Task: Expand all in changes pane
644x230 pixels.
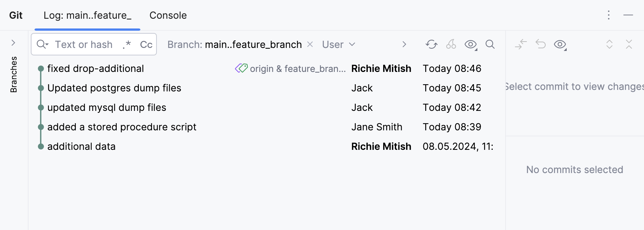Action: tap(609, 45)
